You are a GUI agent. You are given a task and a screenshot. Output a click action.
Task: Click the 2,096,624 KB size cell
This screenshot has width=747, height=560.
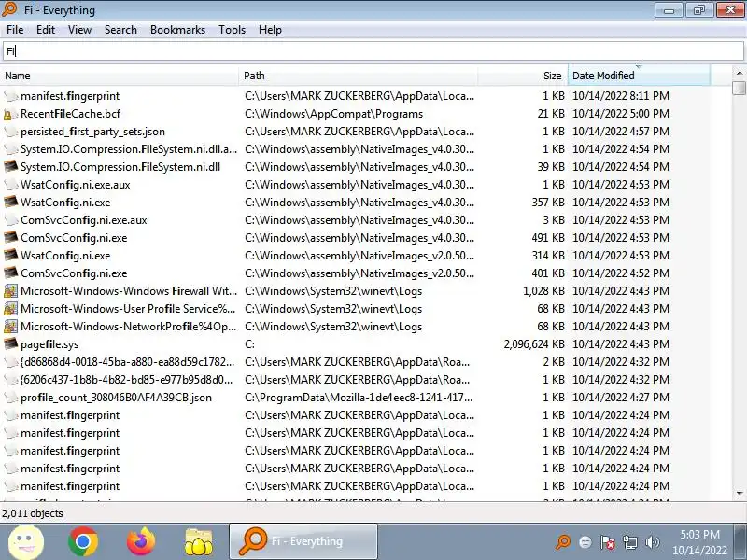coord(534,343)
